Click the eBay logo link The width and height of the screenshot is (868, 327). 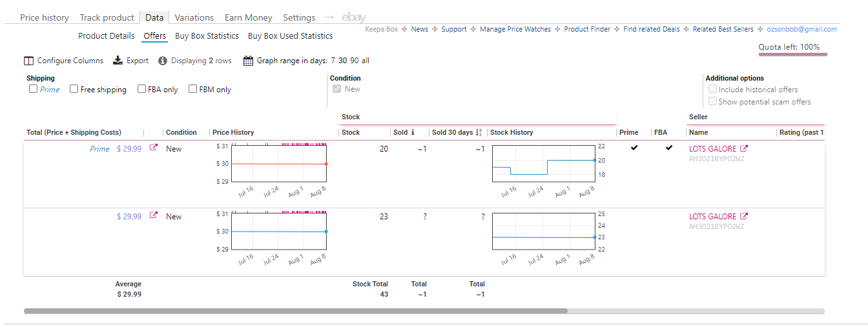[354, 17]
